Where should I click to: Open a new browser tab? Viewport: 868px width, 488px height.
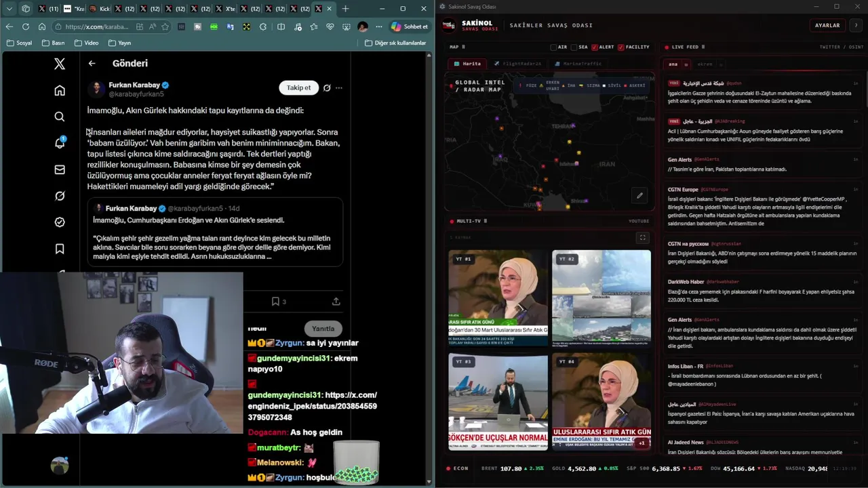345,9
